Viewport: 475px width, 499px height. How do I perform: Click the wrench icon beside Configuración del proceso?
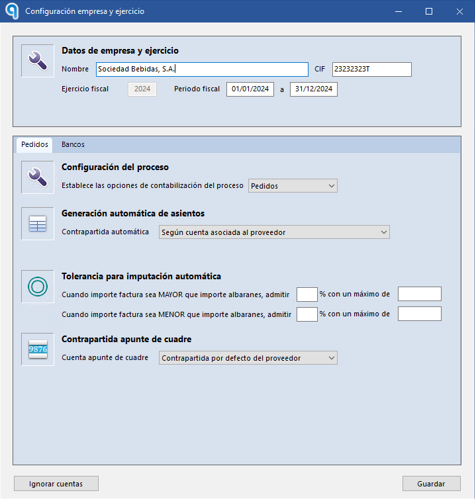38,177
